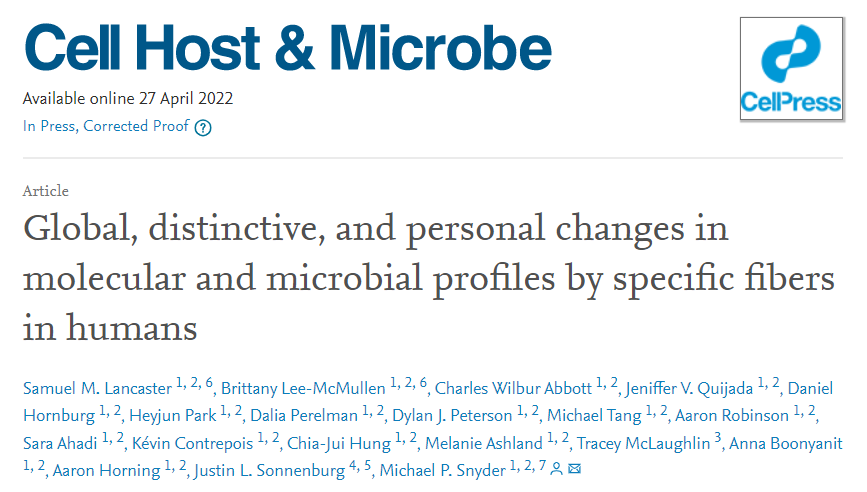Click the email envelope icon
This screenshot has height=492, width=867.
(x=574, y=469)
